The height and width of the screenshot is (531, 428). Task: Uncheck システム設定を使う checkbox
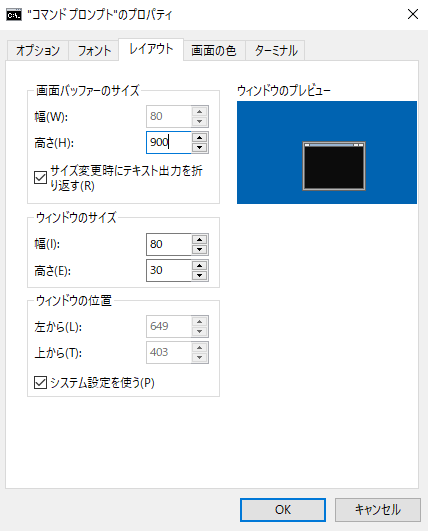40,383
